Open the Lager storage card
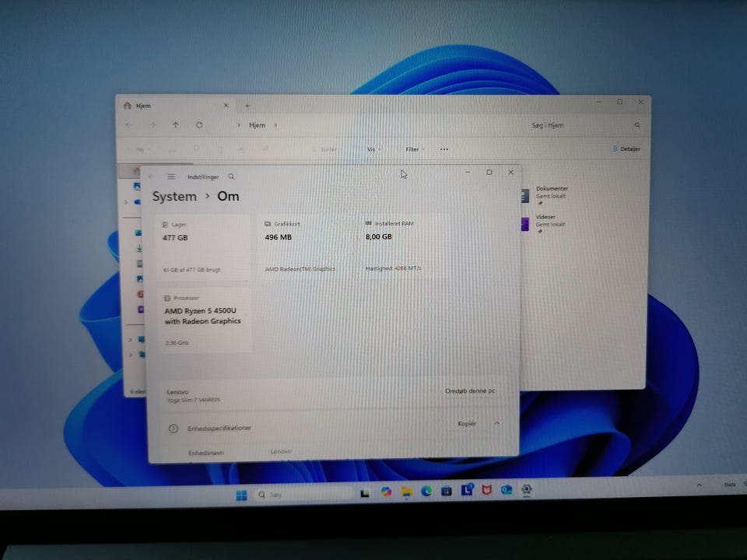The width and height of the screenshot is (747, 560). pyautogui.click(x=202, y=247)
